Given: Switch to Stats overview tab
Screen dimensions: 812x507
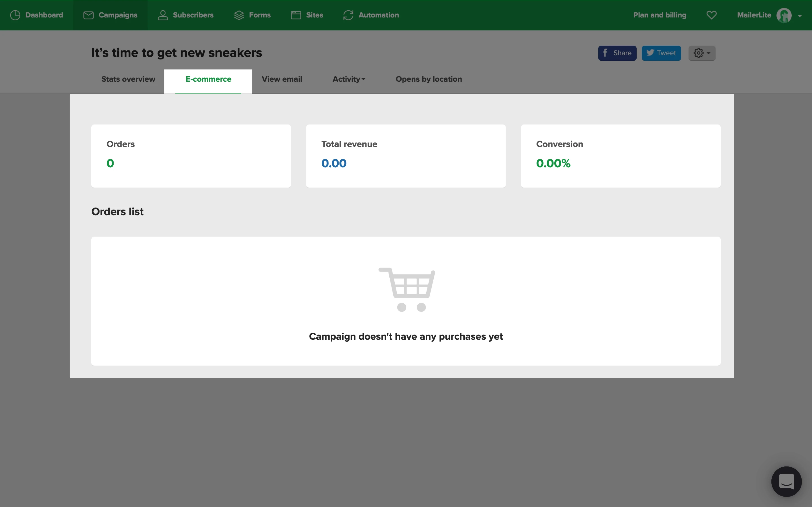Looking at the screenshot, I should pos(128,79).
